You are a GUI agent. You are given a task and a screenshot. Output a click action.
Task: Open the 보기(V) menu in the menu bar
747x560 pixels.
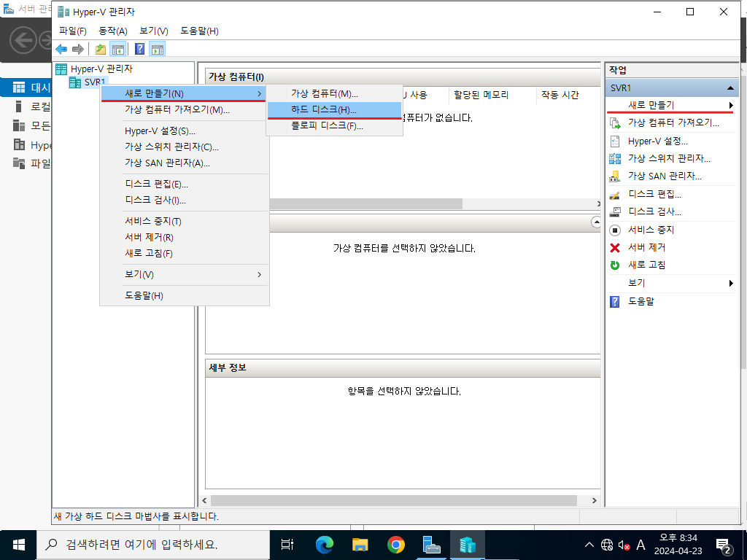tap(154, 31)
